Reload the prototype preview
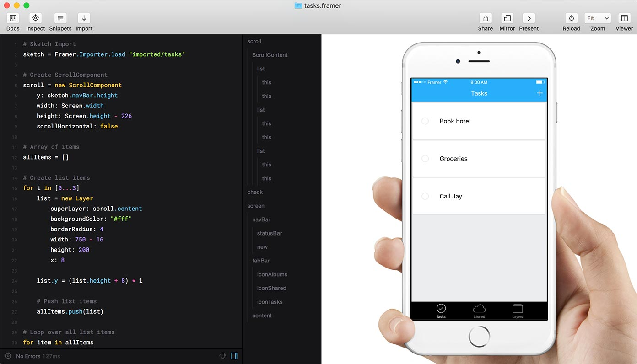Image resolution: width=637 pixels, height=364 pixels. tap(571, 21)
